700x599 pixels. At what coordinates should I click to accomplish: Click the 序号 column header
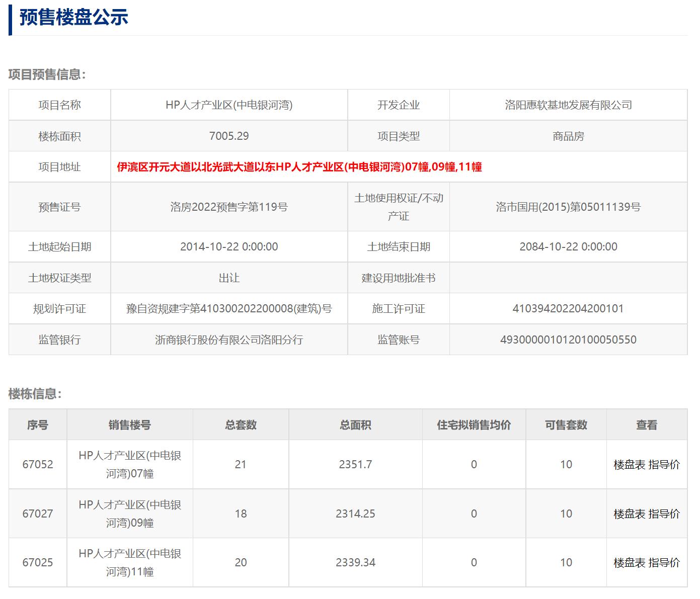point(38,424)
